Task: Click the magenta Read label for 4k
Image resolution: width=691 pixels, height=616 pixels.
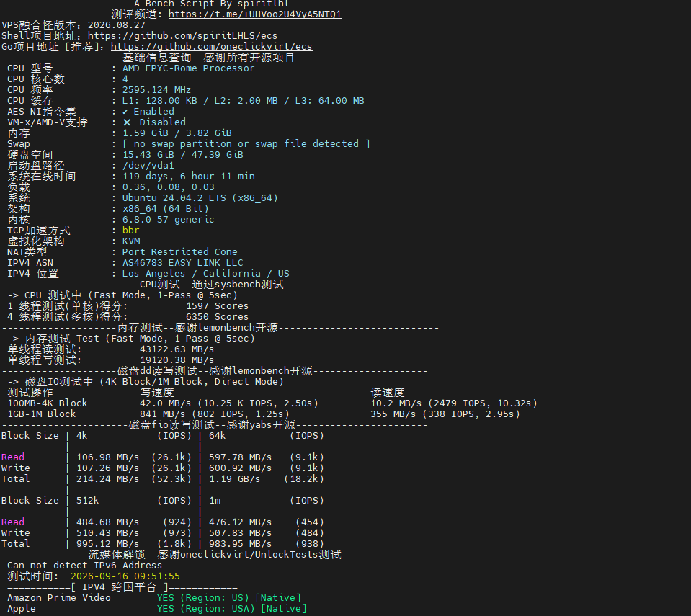Action: [13, 457]
